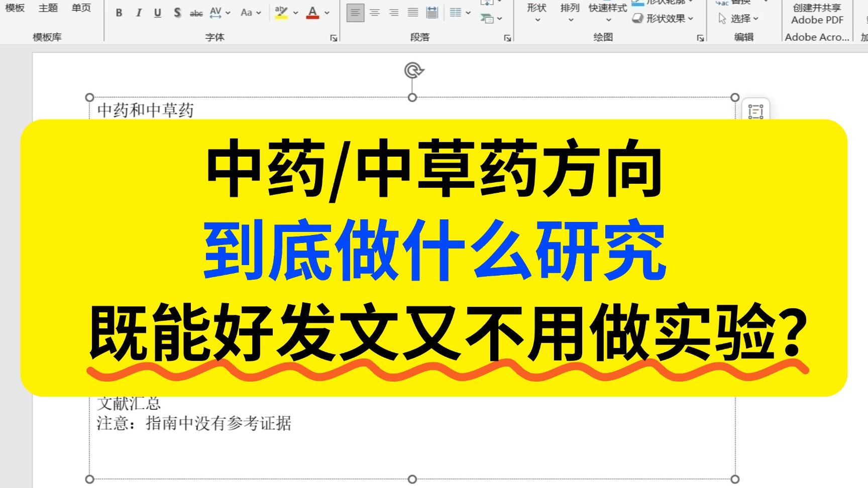Switch to the 主题 gallery tab
The image size is (868, 488).
click(x=48, y=8)
